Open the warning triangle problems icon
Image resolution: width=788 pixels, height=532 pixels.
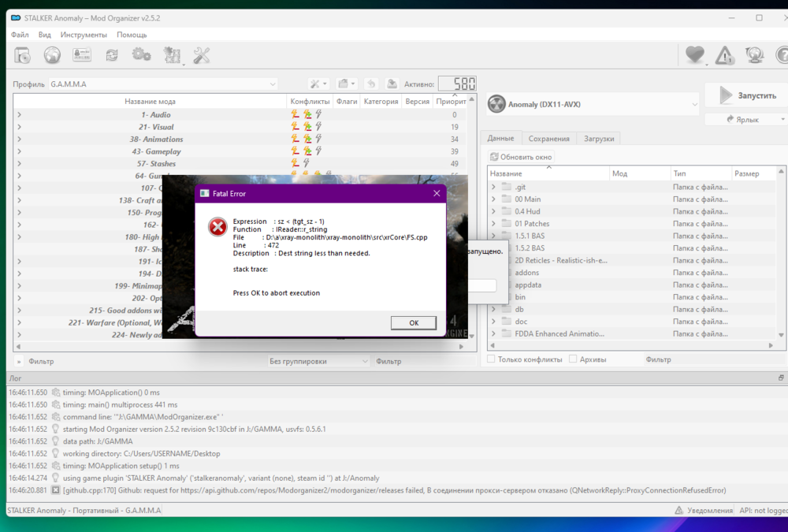pos(725,55)
